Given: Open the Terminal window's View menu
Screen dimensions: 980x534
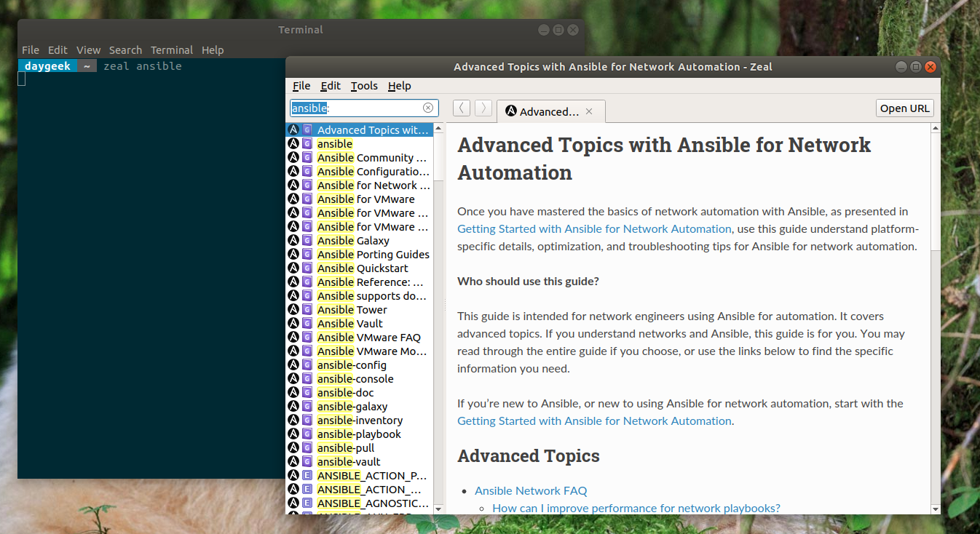Looking at the screenshot, I should (88, 50).
